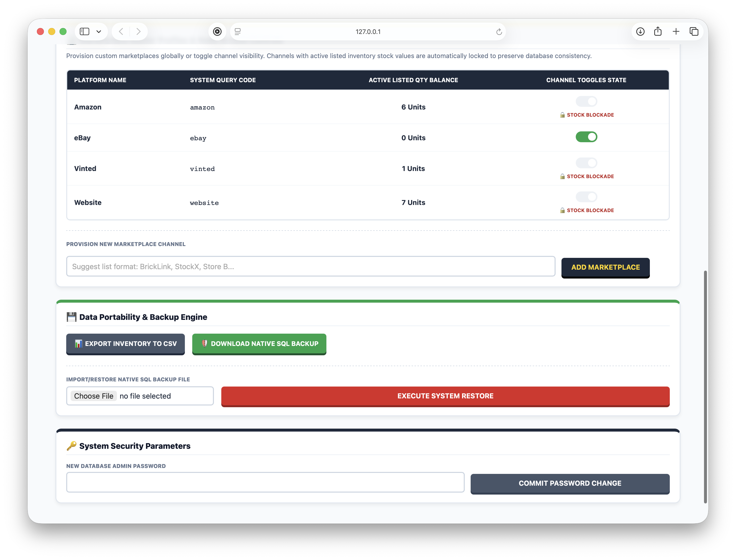Focus the new marketplace channel input field
The image size is (736, 560).
point(310,266)
